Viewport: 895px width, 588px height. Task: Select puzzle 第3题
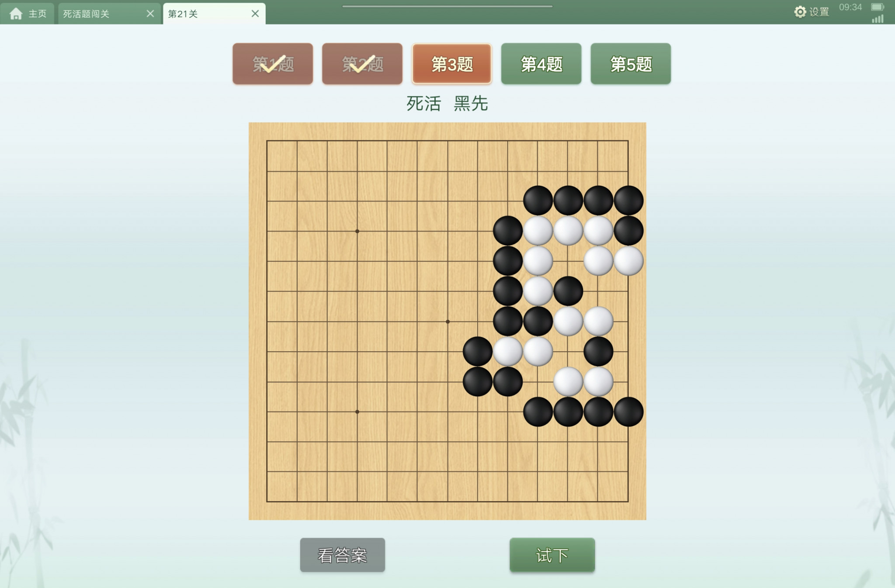tap(452, 64)
